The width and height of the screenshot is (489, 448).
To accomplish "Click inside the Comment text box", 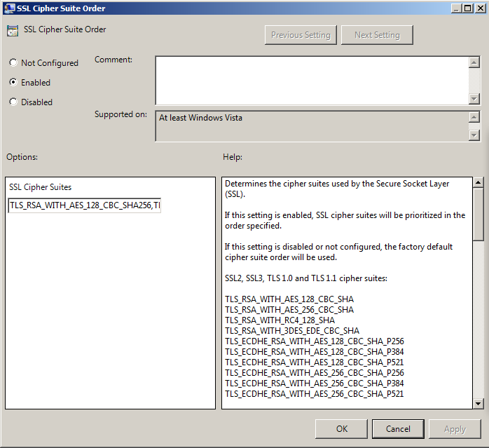I will click(x=312, y=80).
